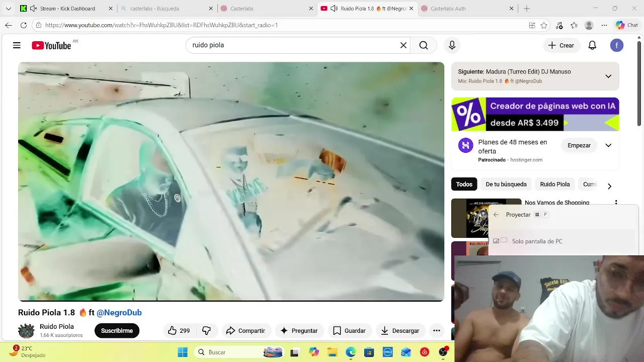Image resolution: width=644 pixels, height=362 pixels.
Task: Select Solo pantalla de PC option
Action: click(x=563, y=241)
